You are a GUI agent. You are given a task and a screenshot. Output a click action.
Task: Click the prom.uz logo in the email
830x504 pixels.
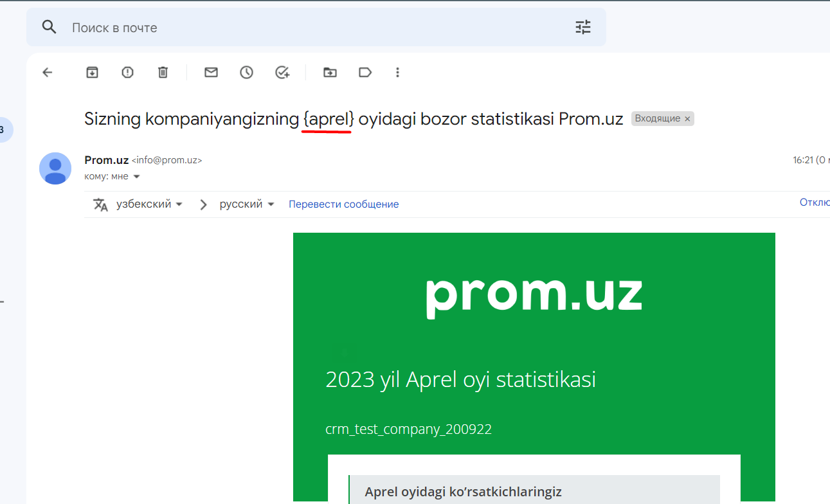(534, 295)
